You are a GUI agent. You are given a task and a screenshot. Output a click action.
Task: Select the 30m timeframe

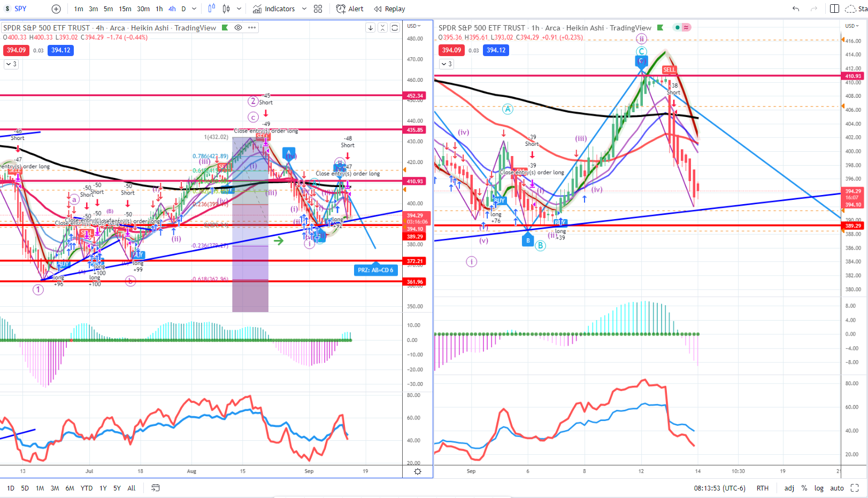(143, 9)
